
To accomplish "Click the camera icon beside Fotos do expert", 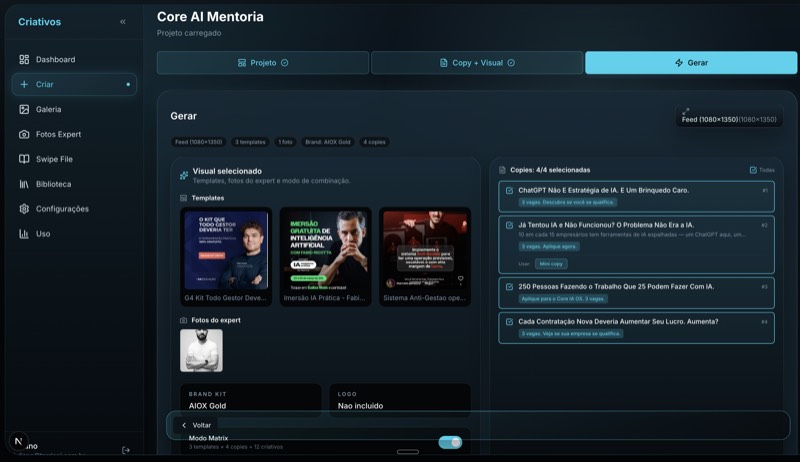I will 184,320.
